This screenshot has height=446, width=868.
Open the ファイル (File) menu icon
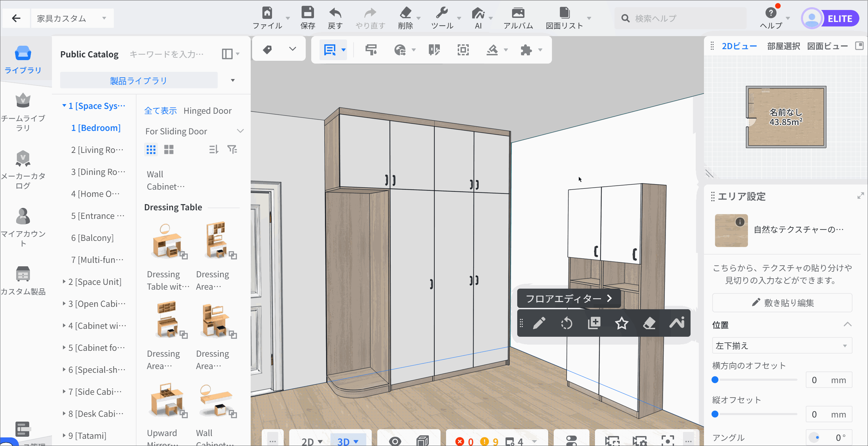coord(267,13)
